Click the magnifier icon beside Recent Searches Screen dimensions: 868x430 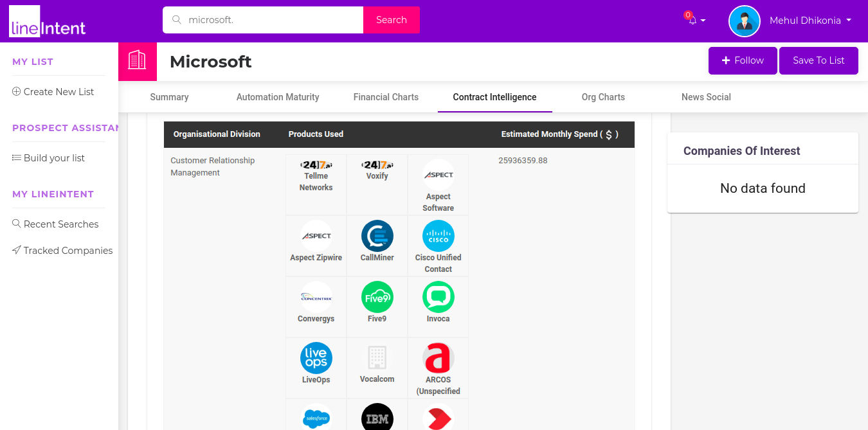click(17, 224)
